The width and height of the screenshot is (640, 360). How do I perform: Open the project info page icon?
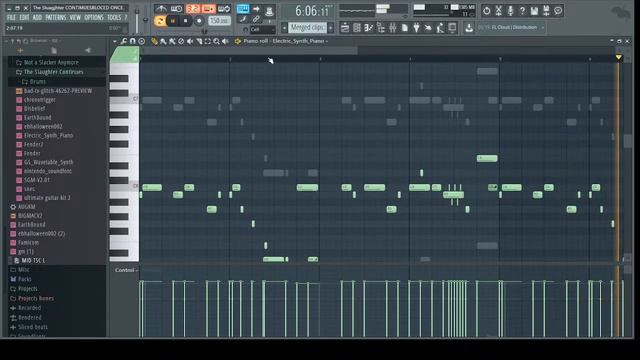pos(404,28)
